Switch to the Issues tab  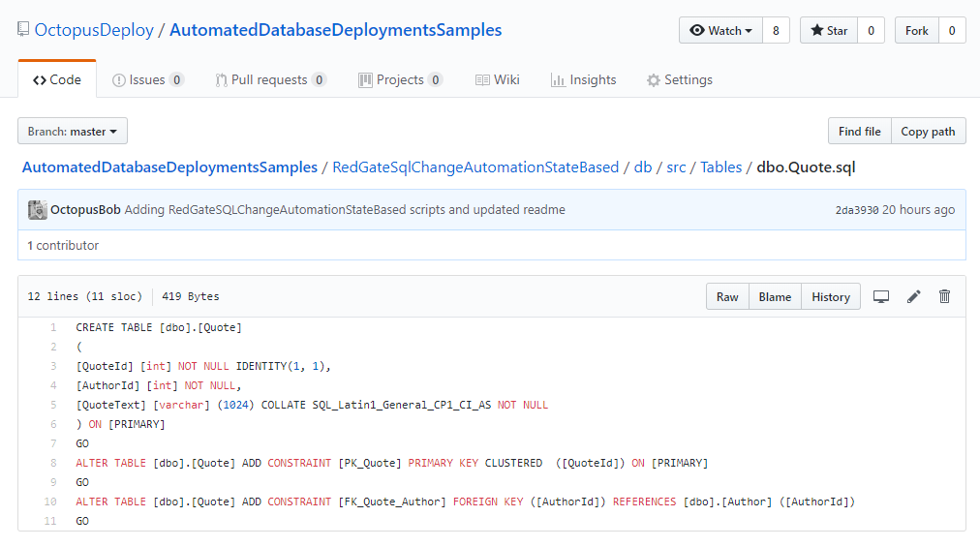[x=147, y=80]
